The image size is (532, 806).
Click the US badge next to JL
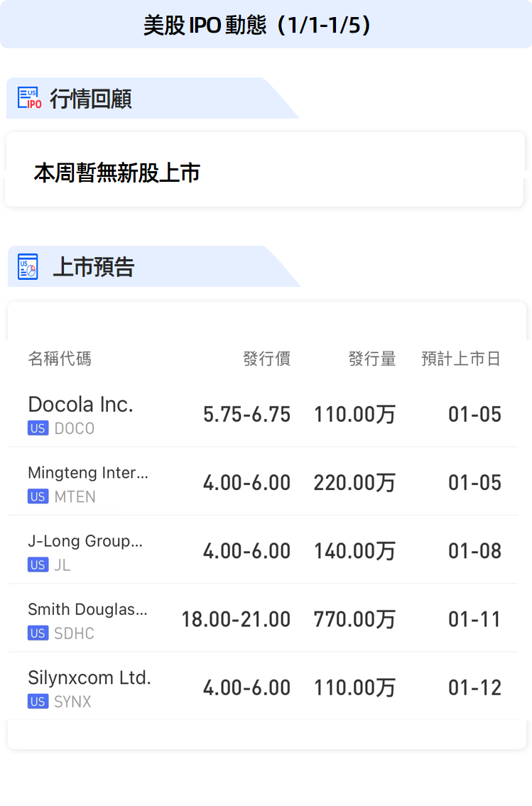[38, 565]
